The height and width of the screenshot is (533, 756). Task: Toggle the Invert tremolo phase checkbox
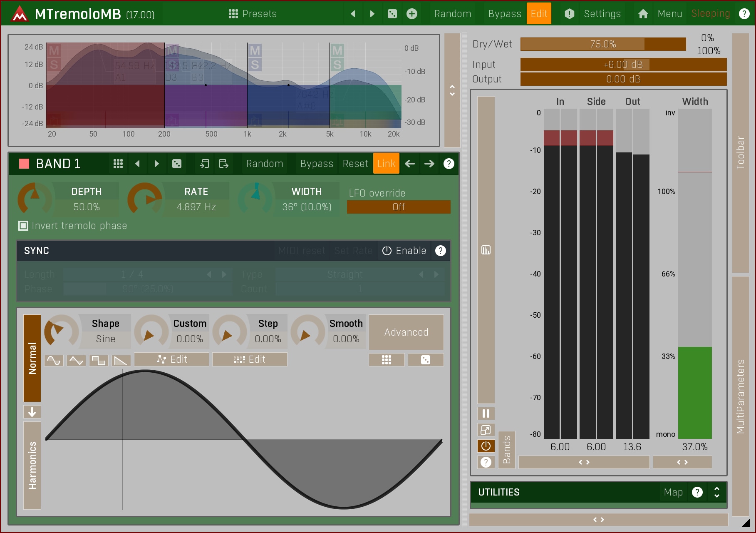pos(23,226)
